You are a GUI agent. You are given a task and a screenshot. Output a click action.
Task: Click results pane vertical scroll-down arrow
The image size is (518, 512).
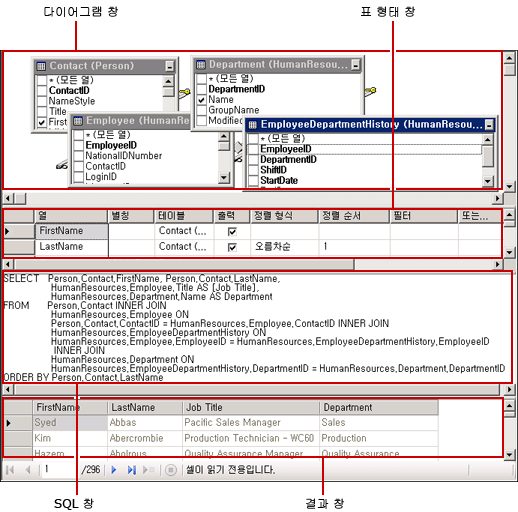pyautogui.click(x=509, y=454)
